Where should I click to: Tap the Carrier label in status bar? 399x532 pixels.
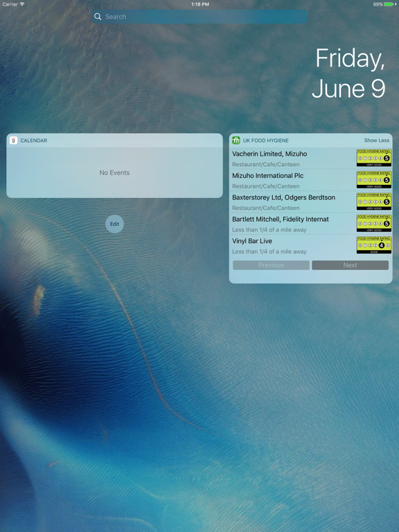click(x=10, y=4)
